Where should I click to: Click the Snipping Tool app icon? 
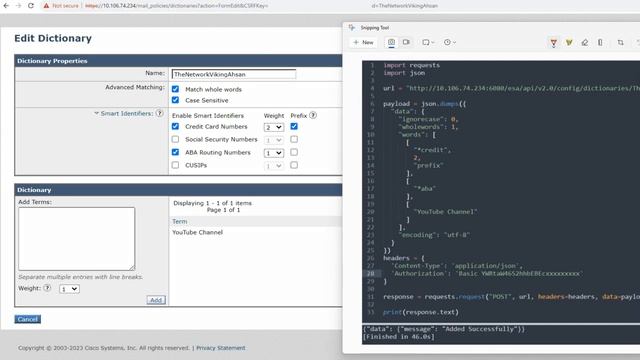(x=351, y=27)
